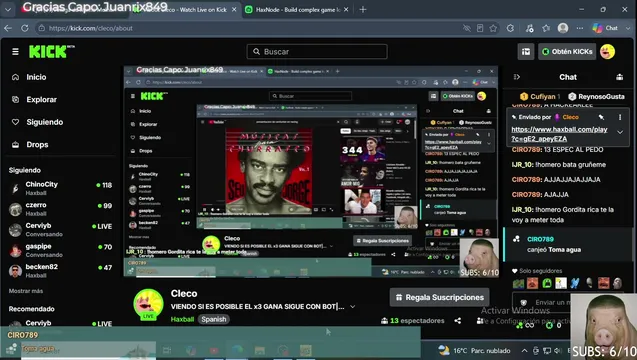Click the green channel points icon beside infinity
The width and height of the screenshot is (637, 360).
point(519,325)
